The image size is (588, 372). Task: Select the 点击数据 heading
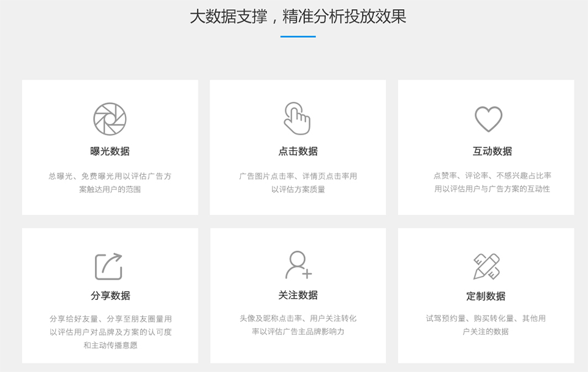tap(298, 151)
